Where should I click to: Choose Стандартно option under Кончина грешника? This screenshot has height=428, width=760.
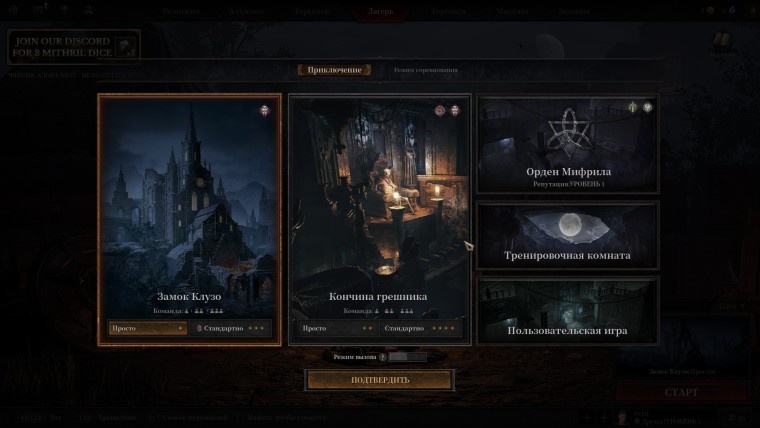pos(419,328)
